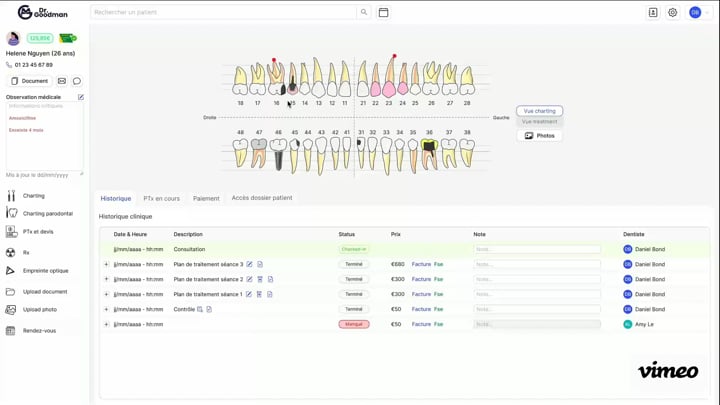Open the contacts icon in top bar
Screen dimensions: 720x405
(x=653, y=13)
